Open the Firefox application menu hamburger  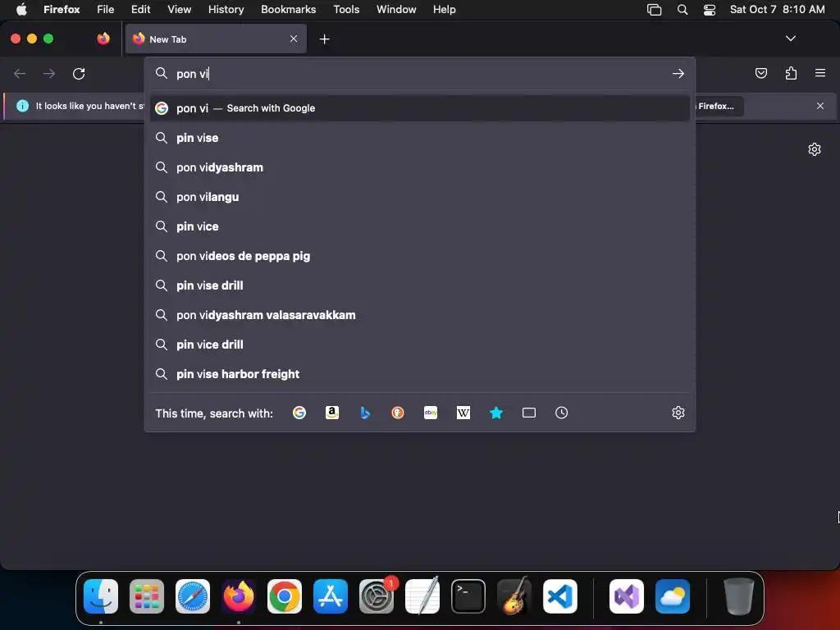(x=820, y=73)
